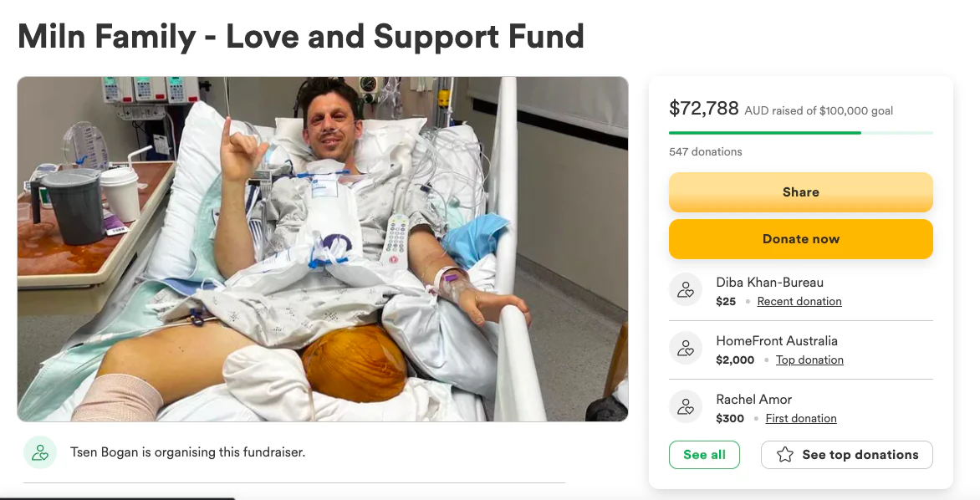
Task: Select the donor name Rachel Amor
Action: click(x=754, y=400)
